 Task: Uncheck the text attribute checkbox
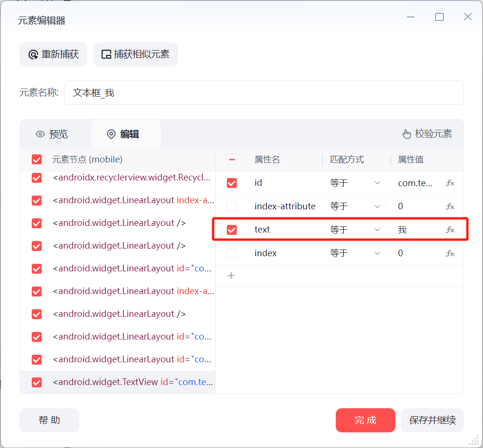(232, 230)
